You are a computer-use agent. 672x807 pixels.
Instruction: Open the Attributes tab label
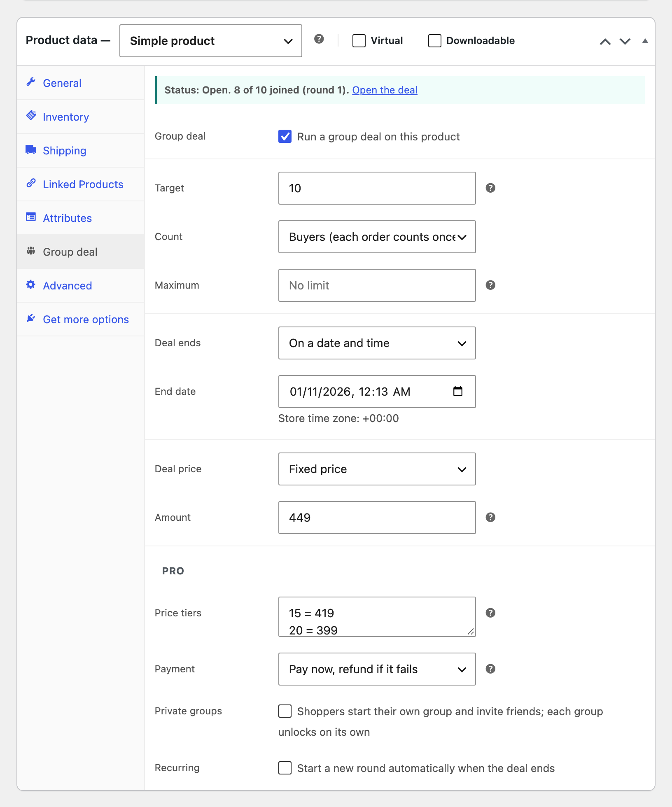click(x=68, y=218)
